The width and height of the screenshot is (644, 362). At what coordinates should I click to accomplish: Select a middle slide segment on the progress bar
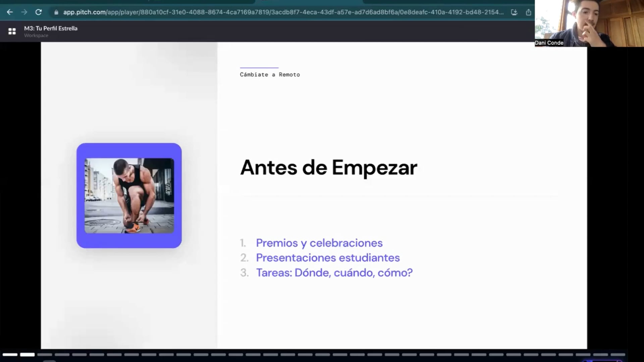[x=322, y=355]
